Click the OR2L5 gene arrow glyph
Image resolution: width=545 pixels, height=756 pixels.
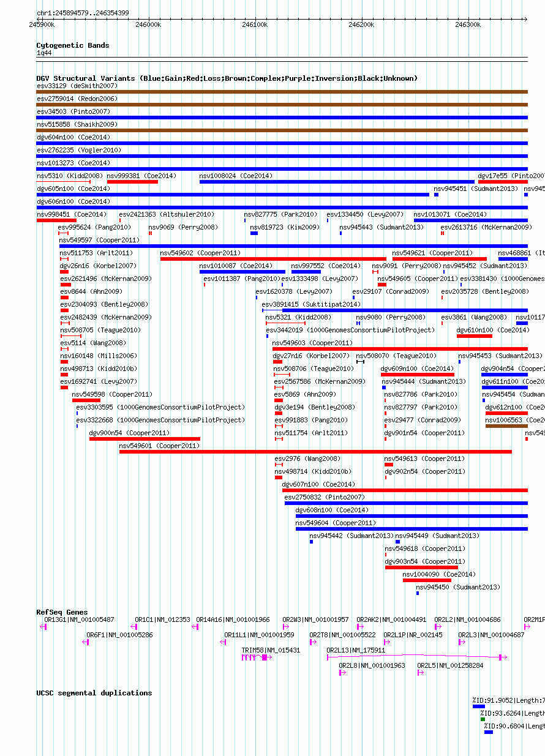(421, 673)
